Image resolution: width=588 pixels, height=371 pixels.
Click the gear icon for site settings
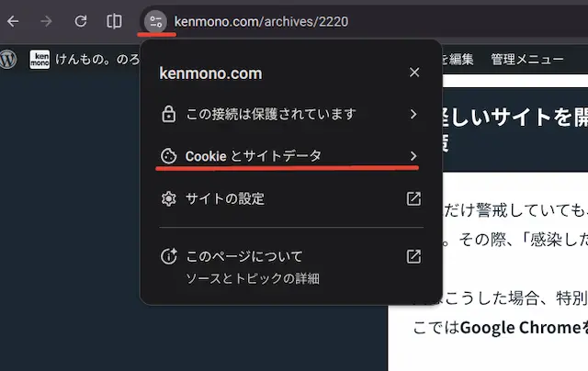pyautogui.click(x=169, y=198)
